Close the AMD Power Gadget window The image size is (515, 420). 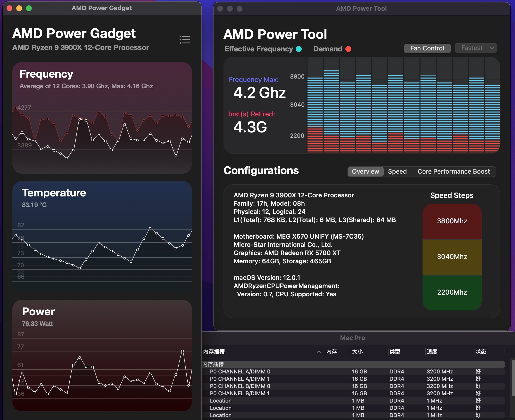[x=10, y=8]
